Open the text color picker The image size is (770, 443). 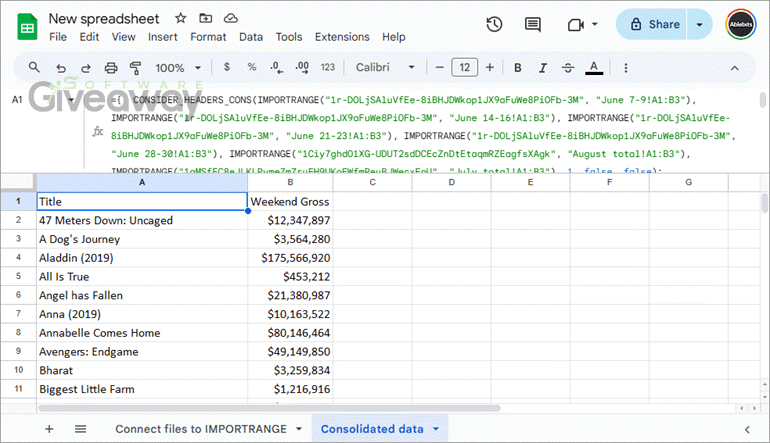coord(594,68)
